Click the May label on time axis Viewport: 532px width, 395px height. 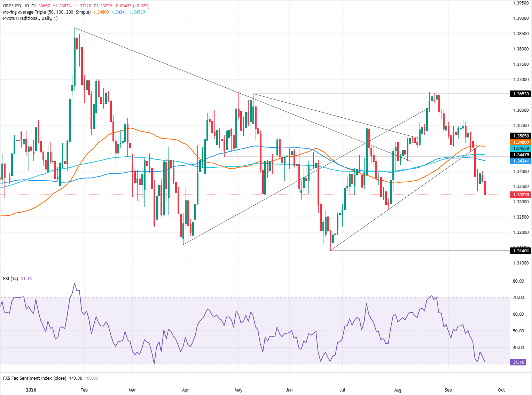point(238,390)
